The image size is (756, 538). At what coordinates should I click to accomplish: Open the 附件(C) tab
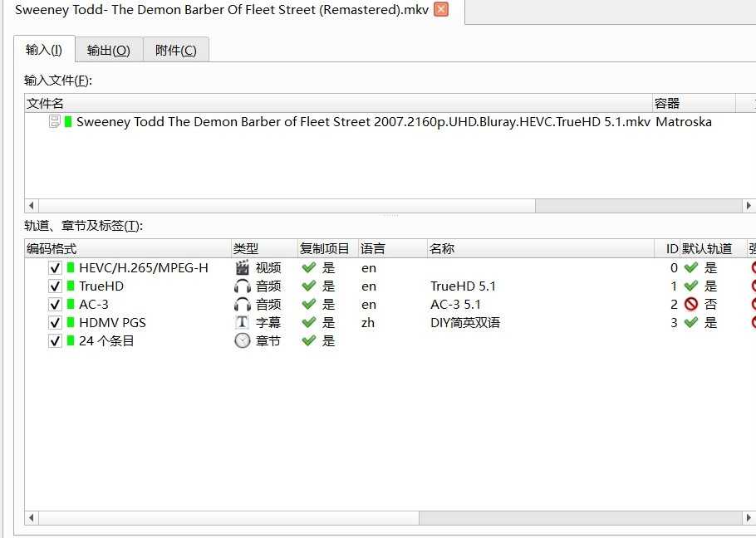tap(176, 50)
